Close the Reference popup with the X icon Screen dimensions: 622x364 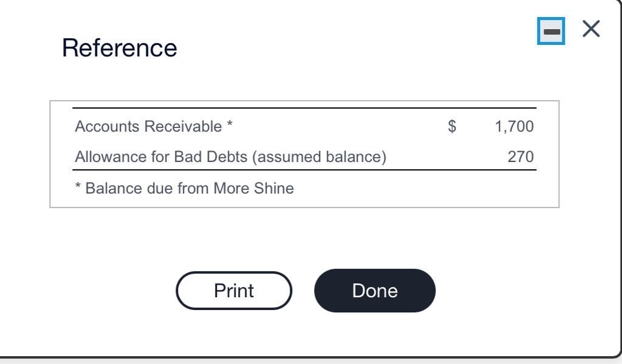(590, 29)
